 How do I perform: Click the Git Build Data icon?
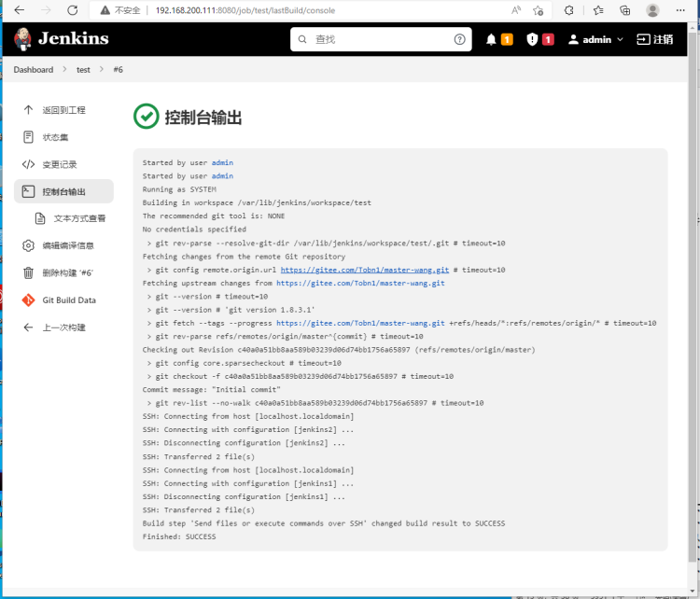tap(28, 299)
